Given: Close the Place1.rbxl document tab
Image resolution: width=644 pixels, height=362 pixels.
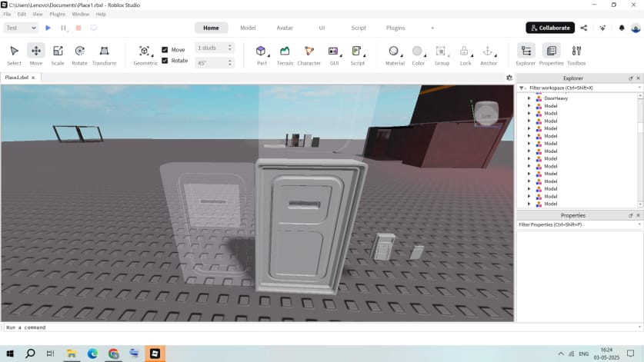Looking at the screenshot, I should [x=33, y=78].
